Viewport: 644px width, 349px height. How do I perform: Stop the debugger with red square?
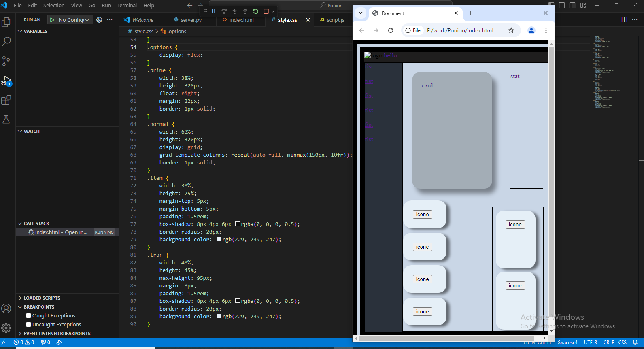[x=266, y=11]
